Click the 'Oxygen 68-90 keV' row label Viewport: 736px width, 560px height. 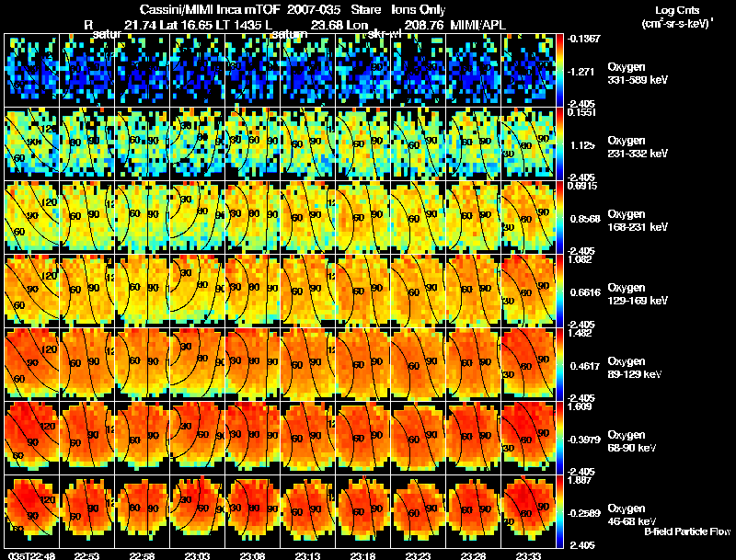(x=632, y=441)
